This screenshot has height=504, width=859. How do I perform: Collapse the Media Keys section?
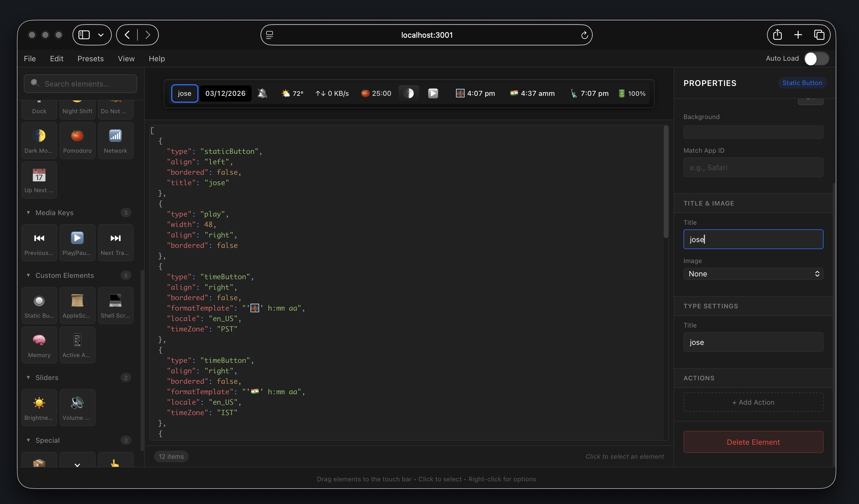pos(28,213)
